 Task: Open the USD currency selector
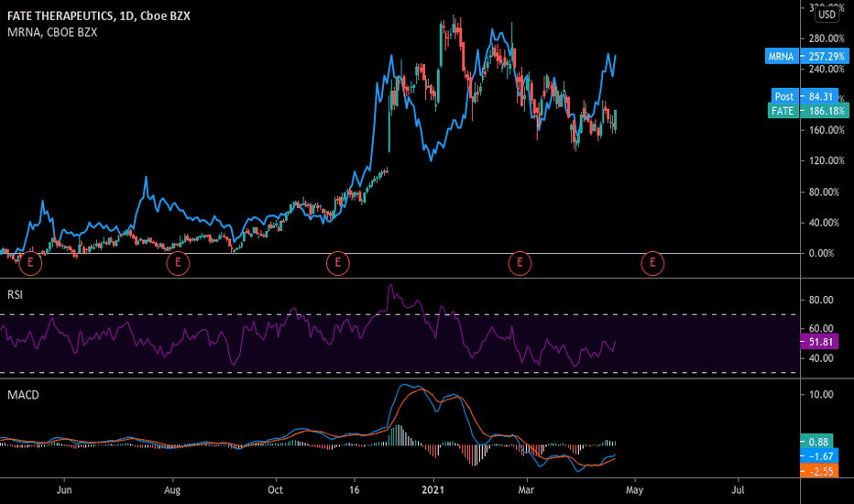click(827, 15)
